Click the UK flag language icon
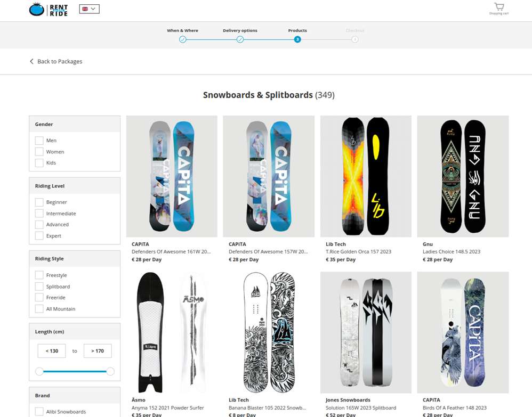 84,9
